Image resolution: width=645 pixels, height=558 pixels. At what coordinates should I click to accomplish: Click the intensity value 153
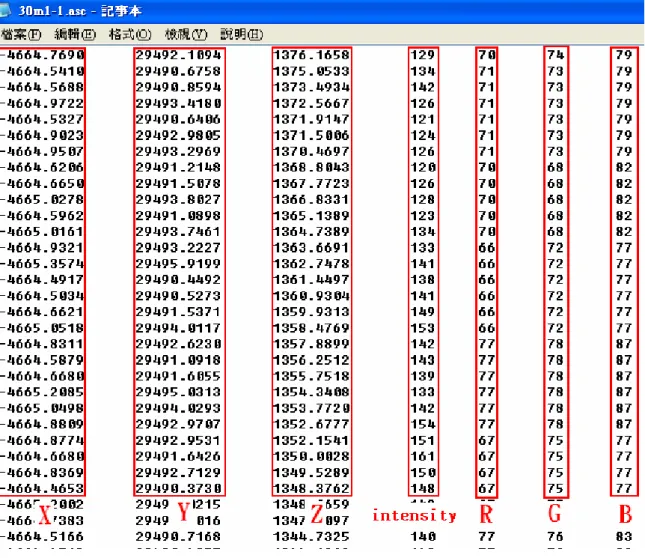[x=423, y=328]
